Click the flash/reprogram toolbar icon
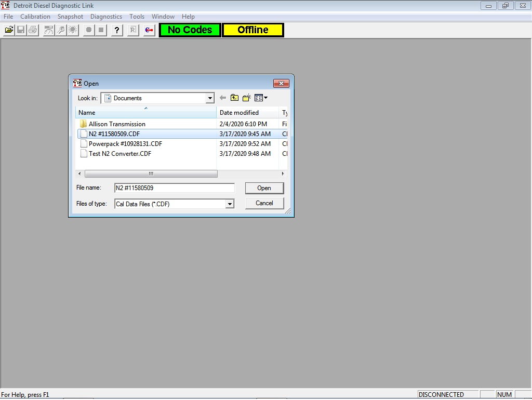Viewport: 532px width, 400px height. 73,30
